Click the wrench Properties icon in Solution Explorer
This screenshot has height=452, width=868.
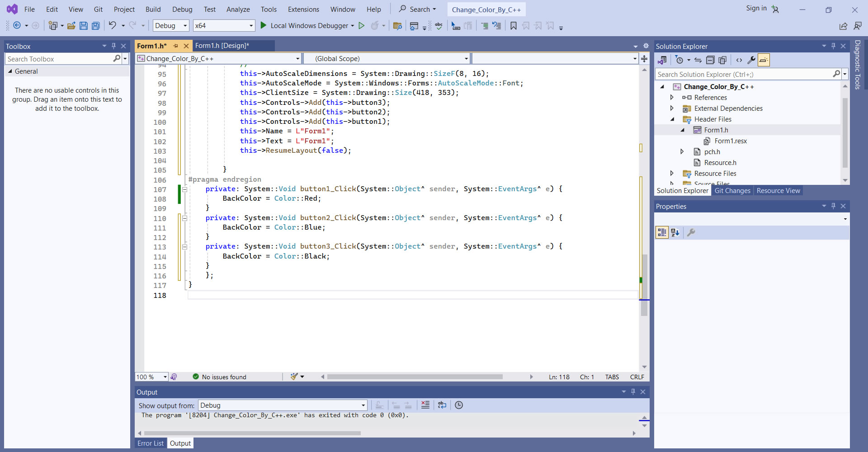pyautogui.click(x=751, y=60)
